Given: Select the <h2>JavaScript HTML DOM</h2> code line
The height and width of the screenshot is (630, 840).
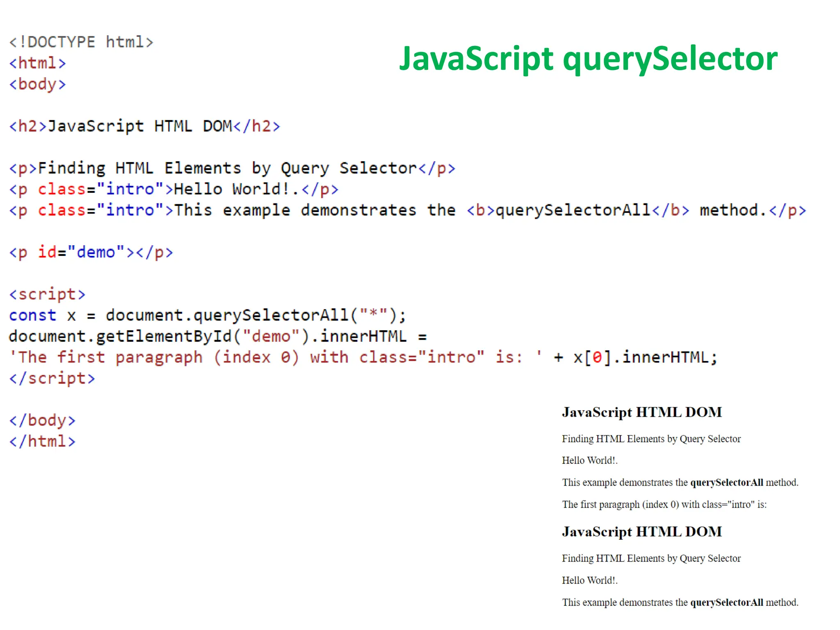Looking at the screenshot, I should pyautogui.click(x=144, y=126).
